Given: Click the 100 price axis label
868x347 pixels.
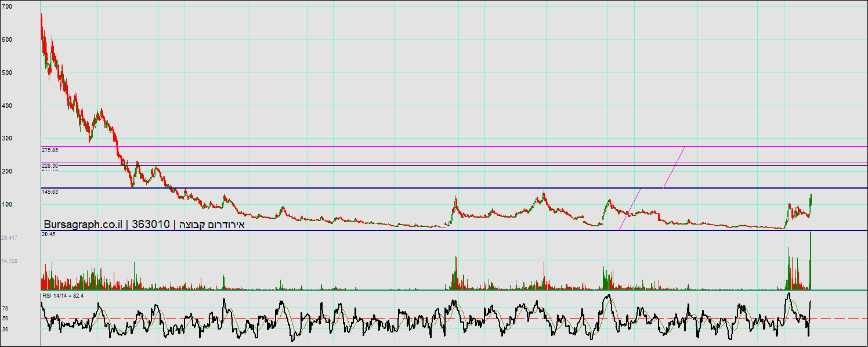Looking at the screenshot, I should pyautogui.click(x=6, y=204).
